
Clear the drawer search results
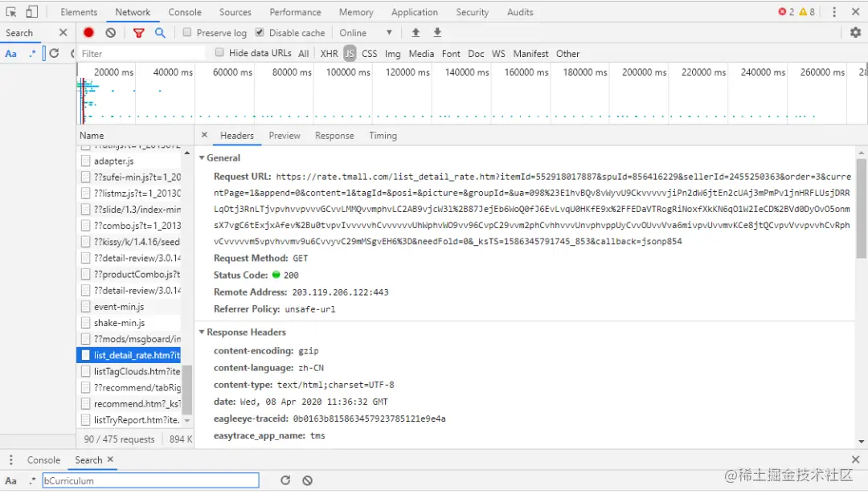pos(307,480)
